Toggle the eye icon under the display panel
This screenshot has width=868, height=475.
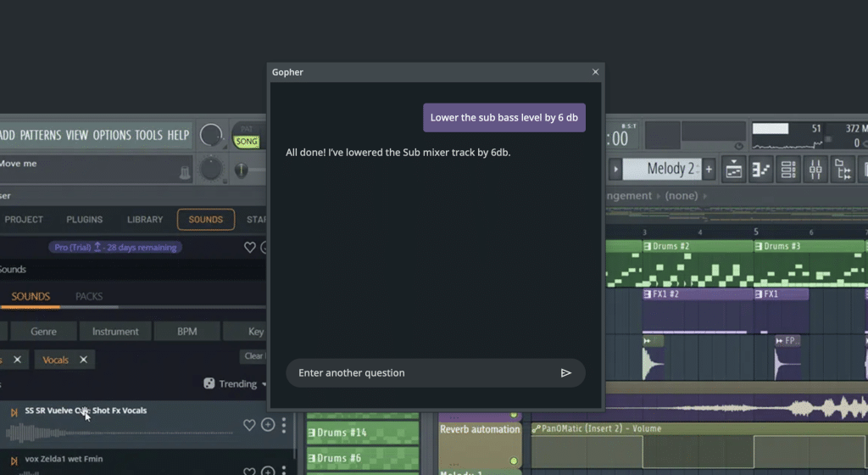point(738,146)
